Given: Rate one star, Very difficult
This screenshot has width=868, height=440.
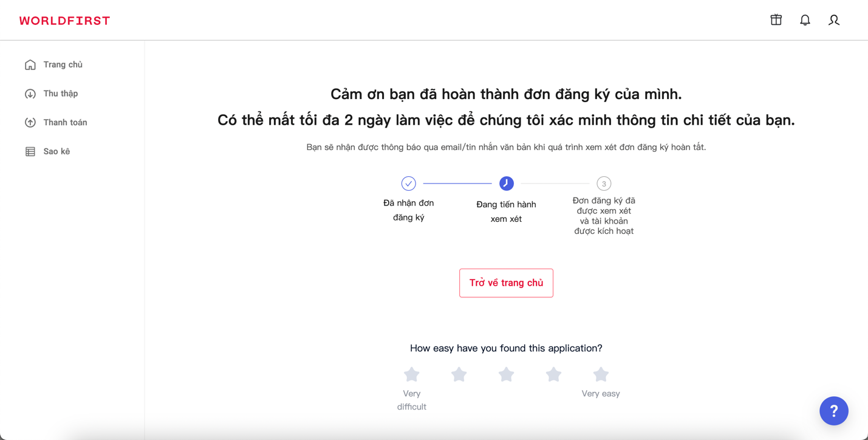Looking at the screenshot, I should pos(412,374).
